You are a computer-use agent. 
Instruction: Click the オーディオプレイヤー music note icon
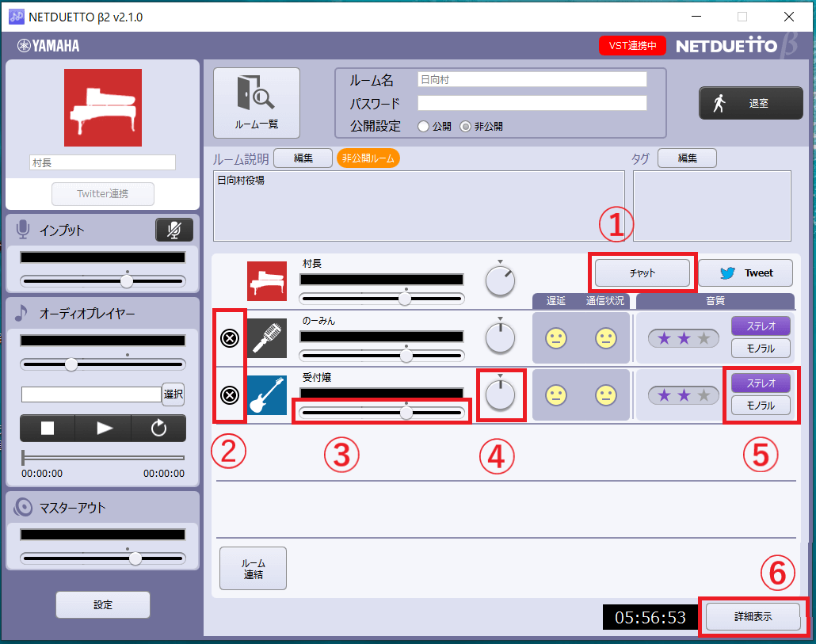click(21, 313)
